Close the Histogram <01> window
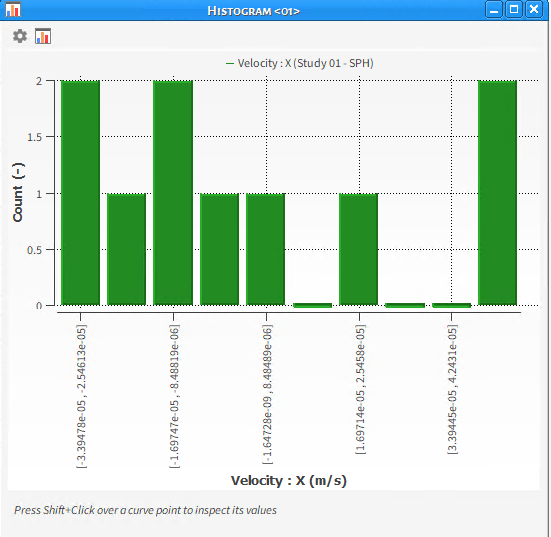The width and height of the screenshot is (551, 537). point(534,9)
